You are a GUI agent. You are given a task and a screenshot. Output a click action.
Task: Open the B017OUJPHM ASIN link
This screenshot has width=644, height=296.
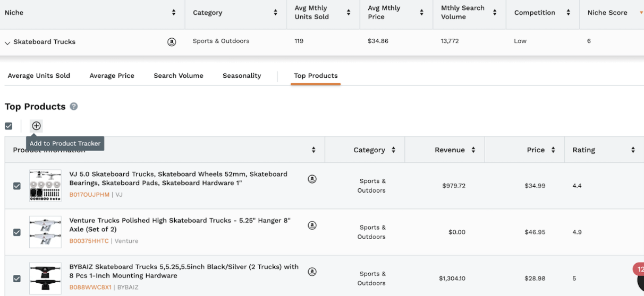click(89, 195)
